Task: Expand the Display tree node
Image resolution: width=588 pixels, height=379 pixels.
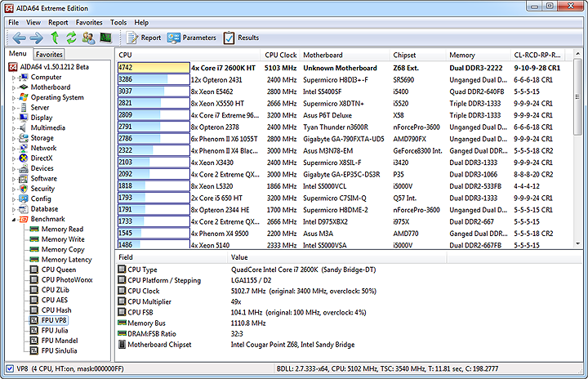Action: coord(14,118)
